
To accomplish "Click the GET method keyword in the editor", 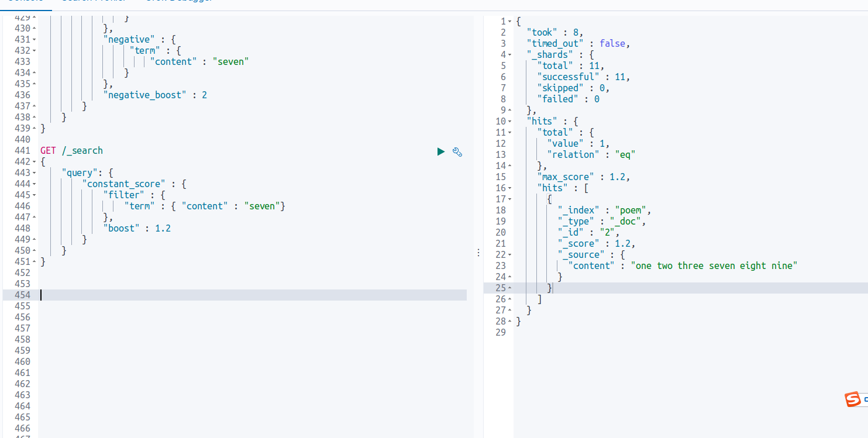I will click(48, 151).
